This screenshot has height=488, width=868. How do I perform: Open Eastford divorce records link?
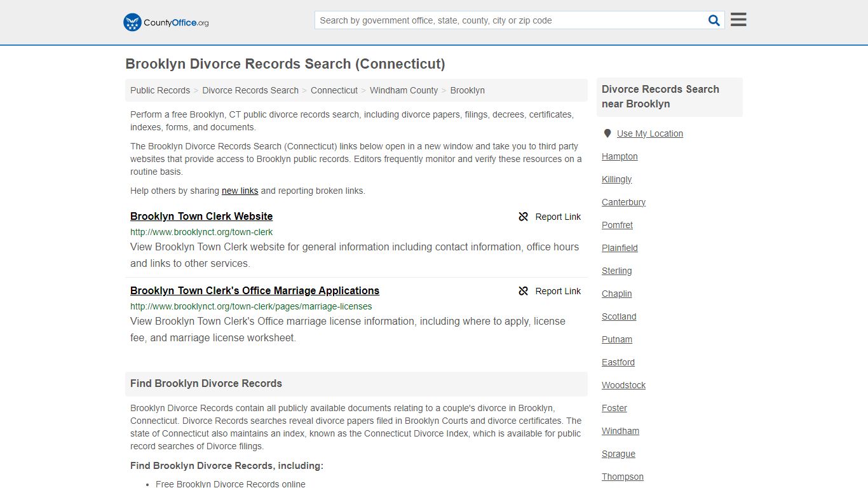618,362
